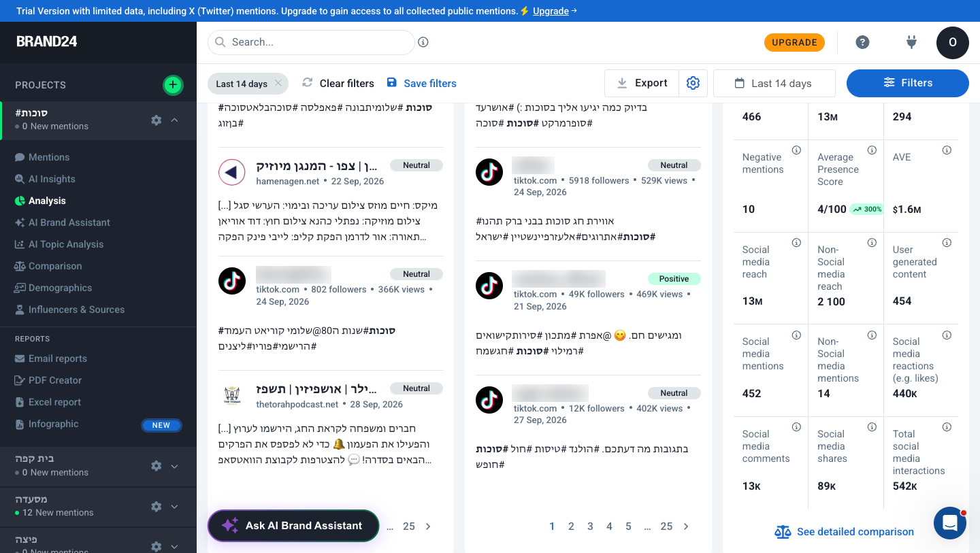
Task: Open Email reports
Action: [x=58, y=358]
